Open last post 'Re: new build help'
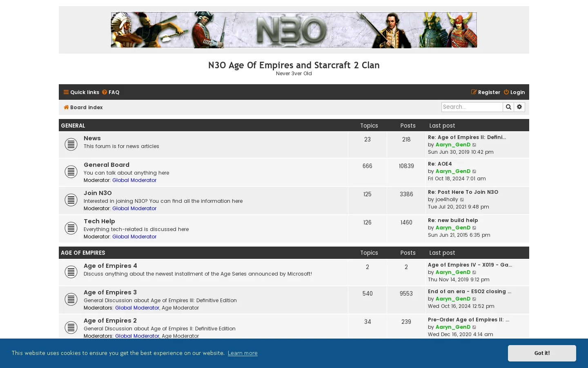 [453, 220]
